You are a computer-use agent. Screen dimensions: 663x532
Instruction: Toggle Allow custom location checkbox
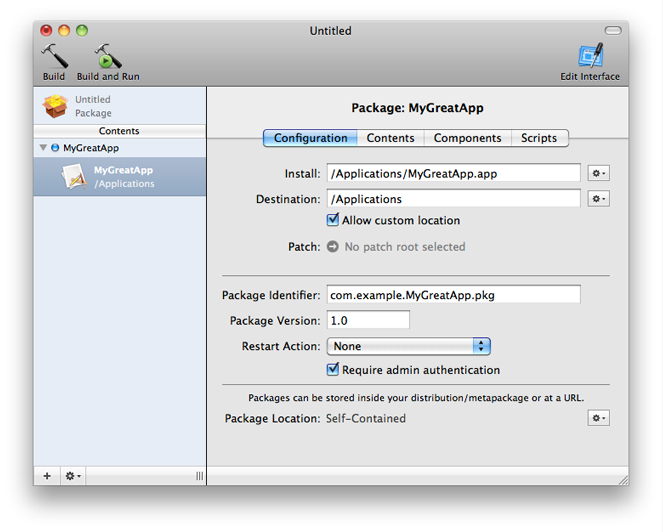tap(333, 219)
